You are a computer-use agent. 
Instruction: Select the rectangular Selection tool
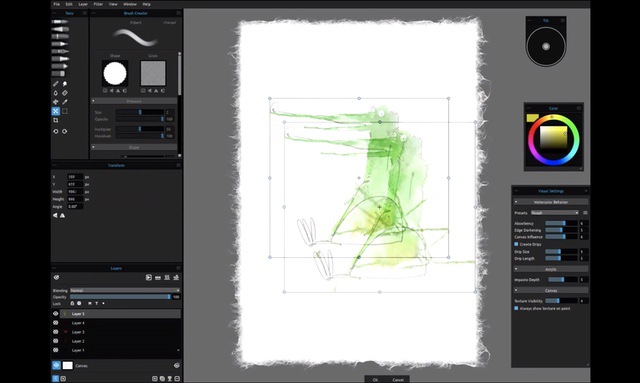point(64,111)
